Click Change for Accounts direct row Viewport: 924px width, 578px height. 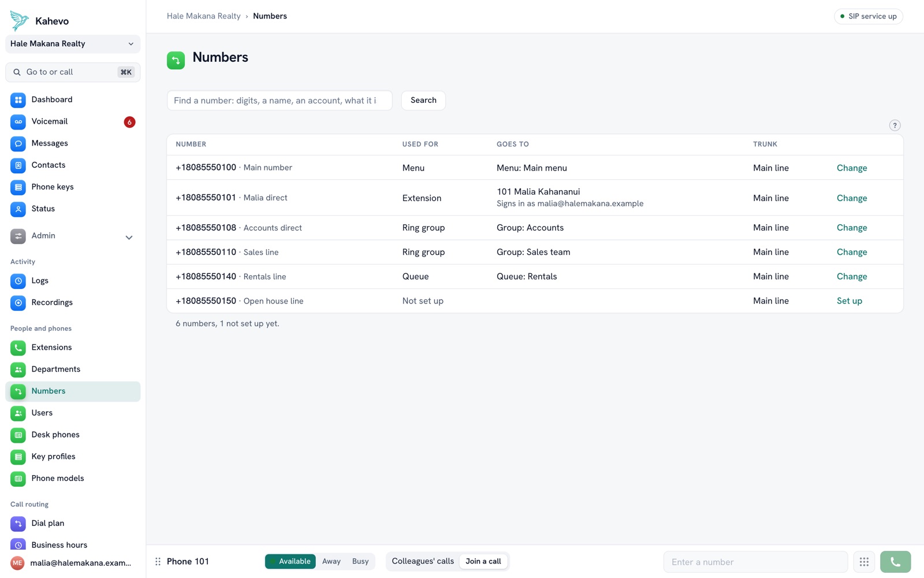point(852,228)
